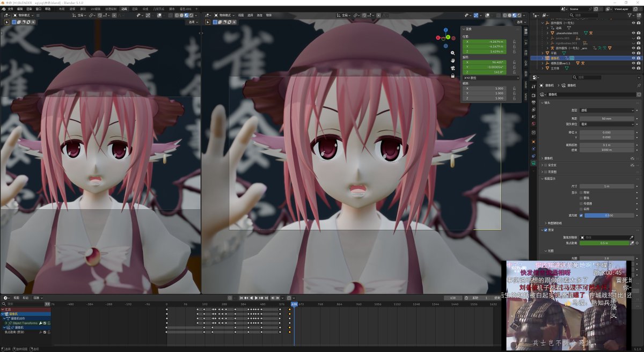This screenshot has width=644, height=352.
Task: Toggle camera view gizmo icon
Action: click(x=453, y=68)
